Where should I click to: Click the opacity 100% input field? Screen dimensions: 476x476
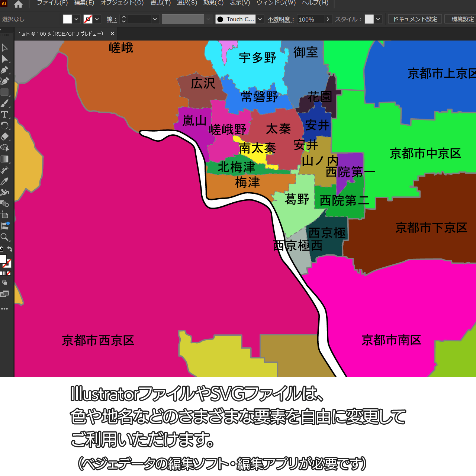click(310, 19)
